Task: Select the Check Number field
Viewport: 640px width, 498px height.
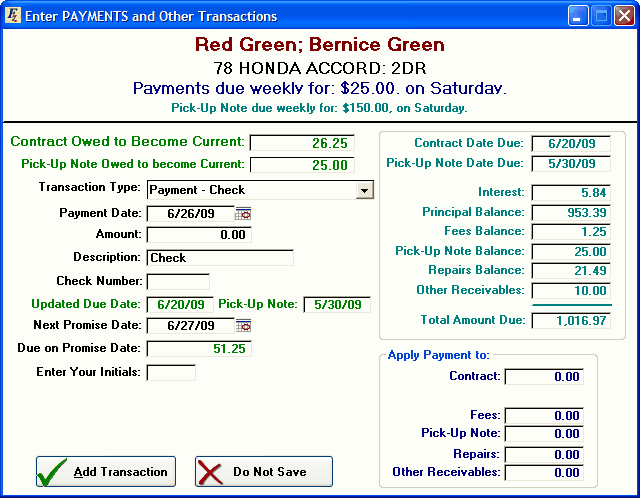Action: click(178, 282)
